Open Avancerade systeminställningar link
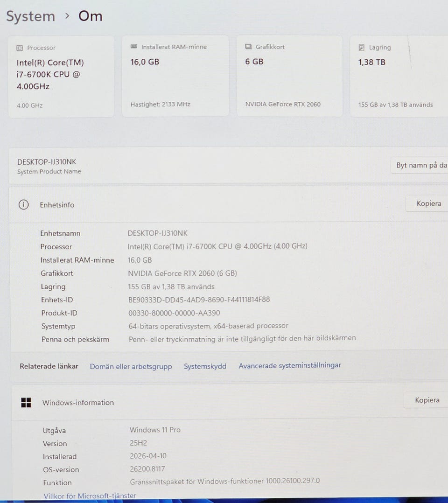Viewport: 448px width, 503px height. click(x=290, y=365)
